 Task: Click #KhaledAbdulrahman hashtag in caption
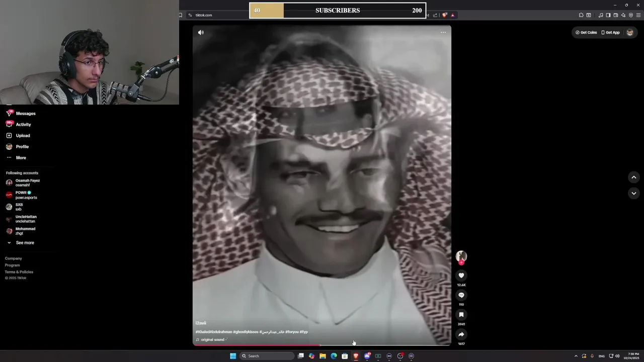pyautogui.click(x=214, y=332)
